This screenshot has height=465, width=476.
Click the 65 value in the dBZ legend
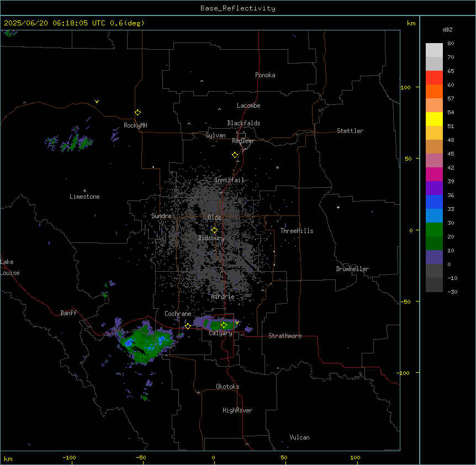451,71
